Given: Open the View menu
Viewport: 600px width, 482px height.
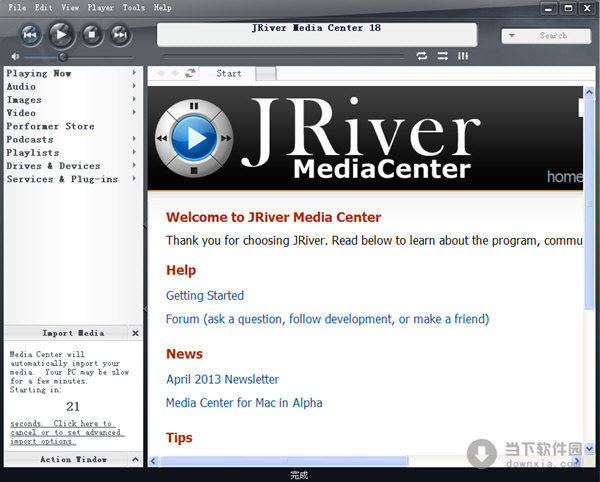Looking at the screenshot, I should pos(70,7).
